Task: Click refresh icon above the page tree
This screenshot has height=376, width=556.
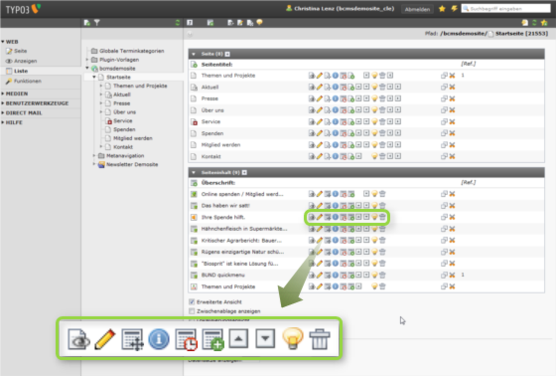Action: 178,23
